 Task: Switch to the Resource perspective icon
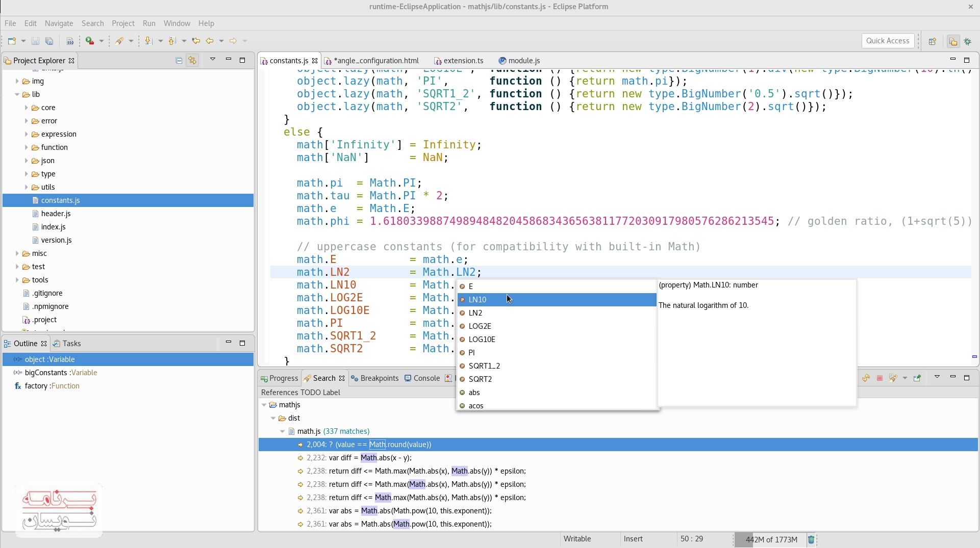point(953,41)
